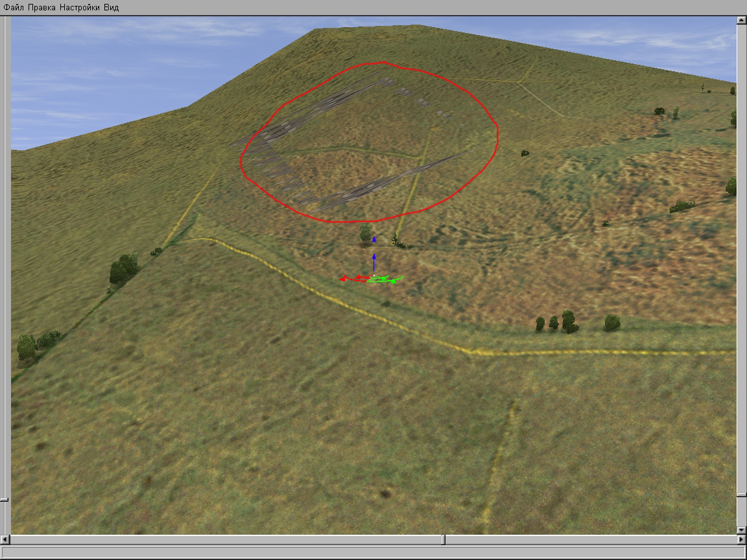Click the right vertical scrollbar up arrow

741,20
